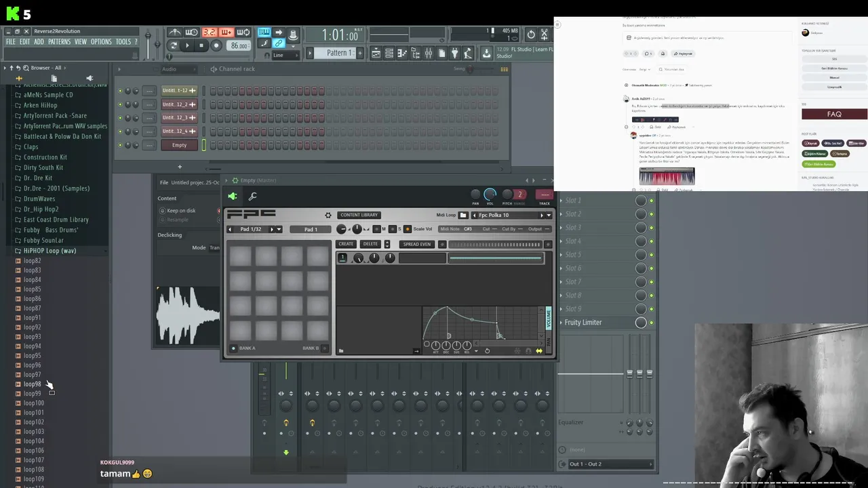Click the Stop transport button
Screen dimensions: 868x488
coord(201,45)
